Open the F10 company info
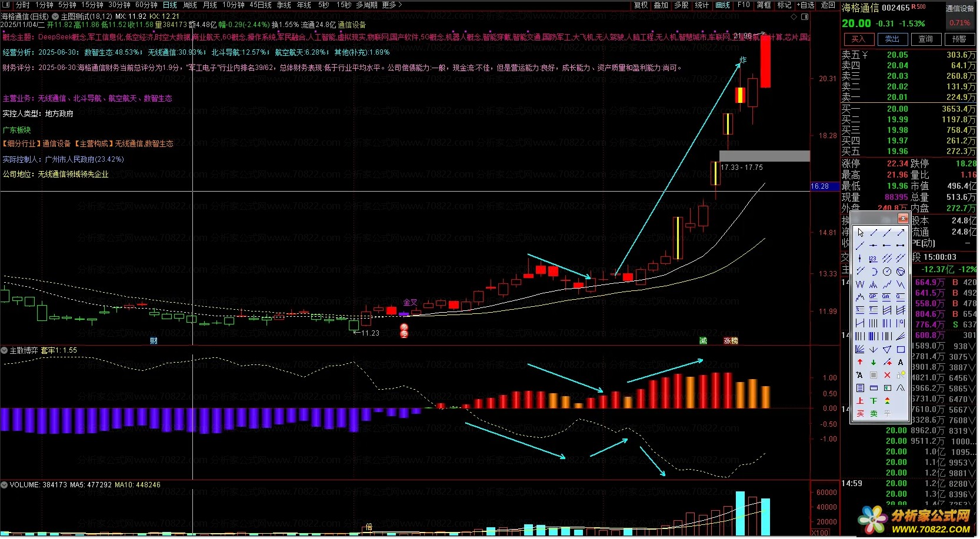This screenshot has height=539, width=980. coord(744,5)
